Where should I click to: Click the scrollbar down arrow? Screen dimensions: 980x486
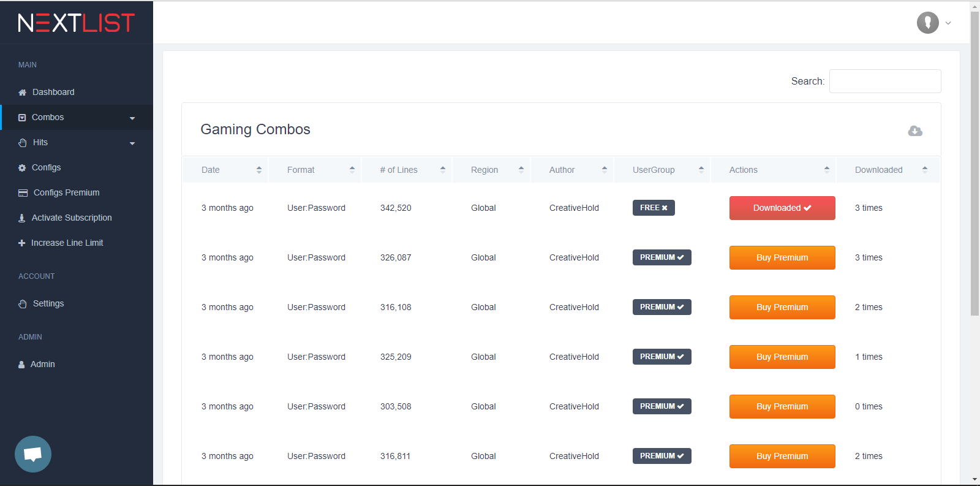pos(974,479)
